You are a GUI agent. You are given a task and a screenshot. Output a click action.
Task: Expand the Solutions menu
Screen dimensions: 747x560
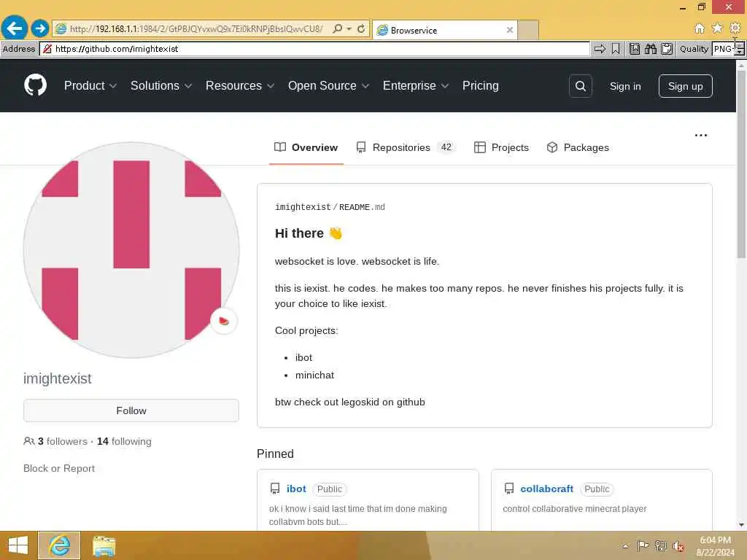point(161,86)
